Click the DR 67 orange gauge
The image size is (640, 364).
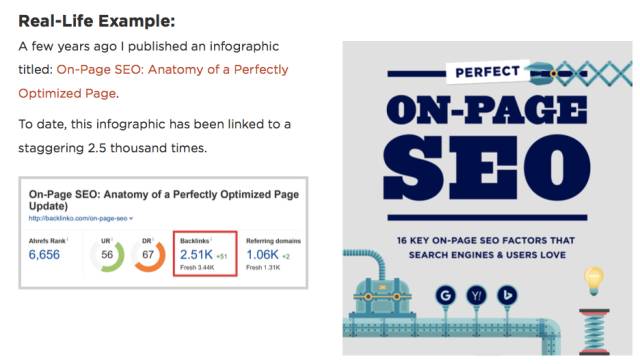pyautogui.click(x=148, y=255)
